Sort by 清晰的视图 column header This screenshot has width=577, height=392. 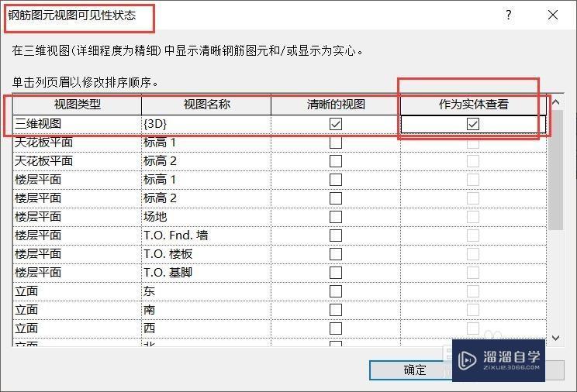coord(336,105)
